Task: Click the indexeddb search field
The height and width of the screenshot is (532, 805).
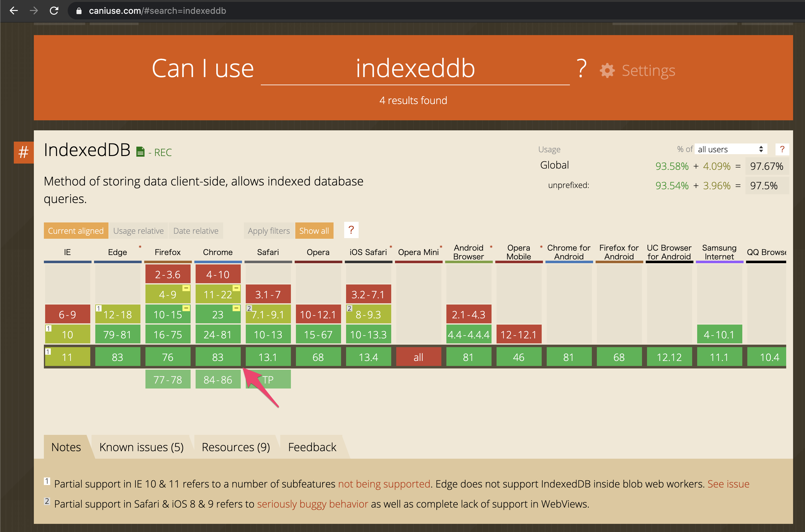Action: click(415, 69)
